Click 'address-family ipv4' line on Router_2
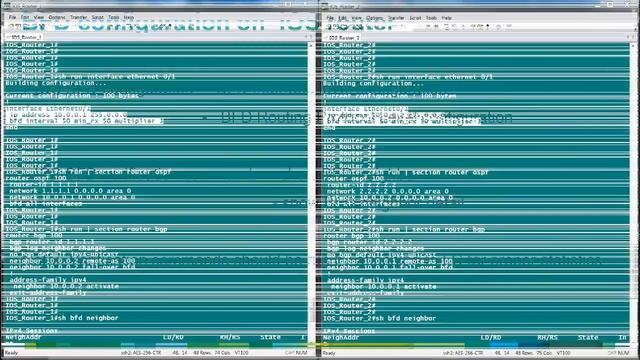Image resolution: width=640 pixels, height=360 pixels. pyautogui.click(x=365, y=280)
